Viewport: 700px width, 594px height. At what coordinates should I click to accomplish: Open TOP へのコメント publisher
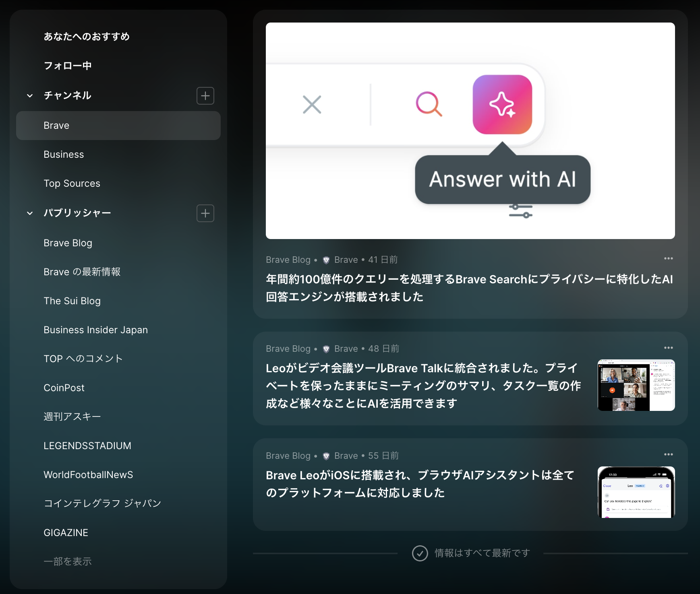pyautogui.click(x=118, y=359)
